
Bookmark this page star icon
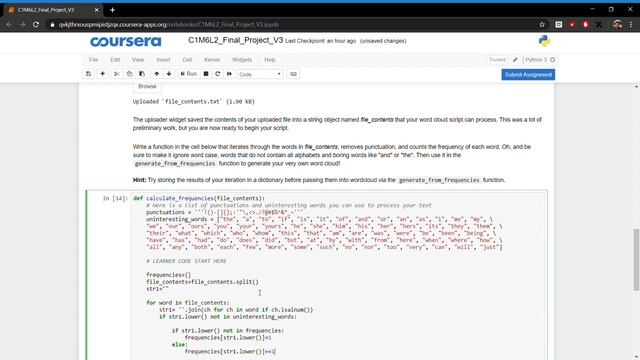[x=542, y=24]
